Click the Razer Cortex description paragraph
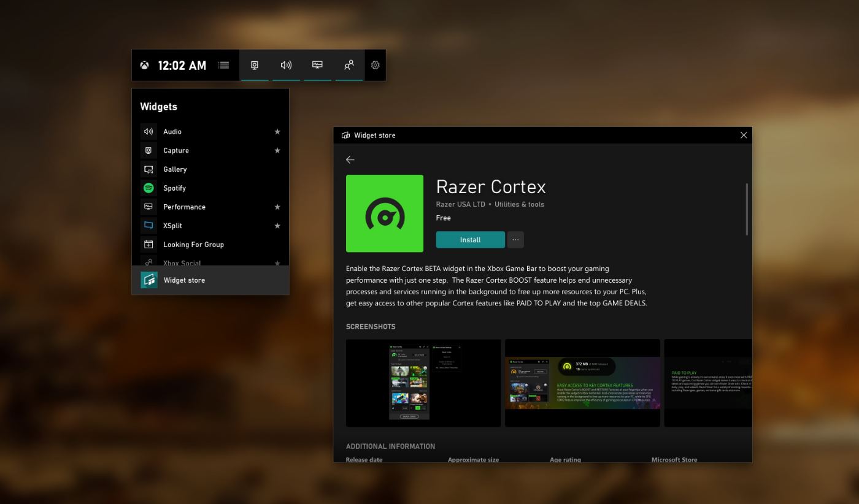Viewport: 859px width, 504px height. tap(496, 286)
